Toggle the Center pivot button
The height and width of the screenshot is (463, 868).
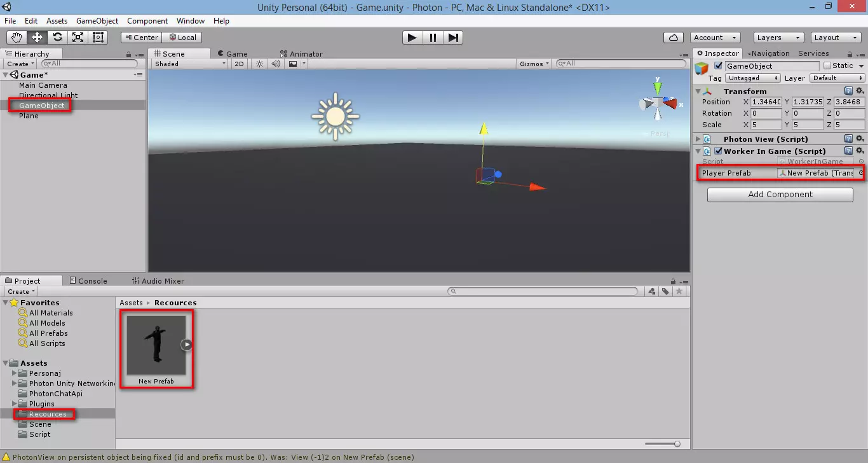tap(141, 38)
